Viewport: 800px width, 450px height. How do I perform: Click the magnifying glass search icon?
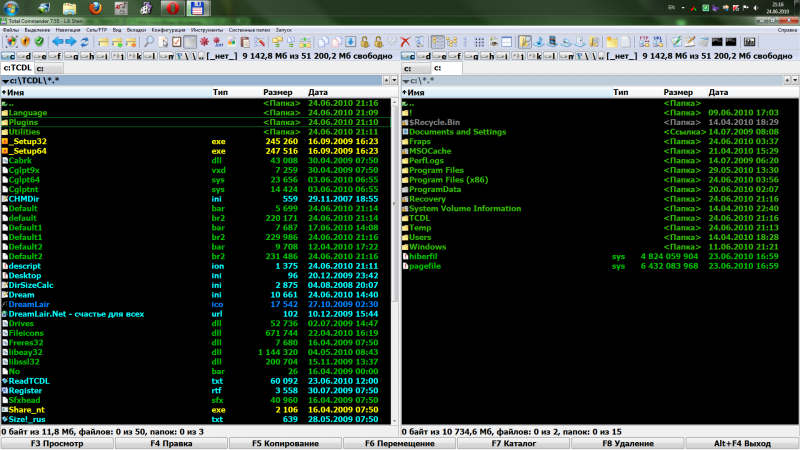(x=149, y=42)
